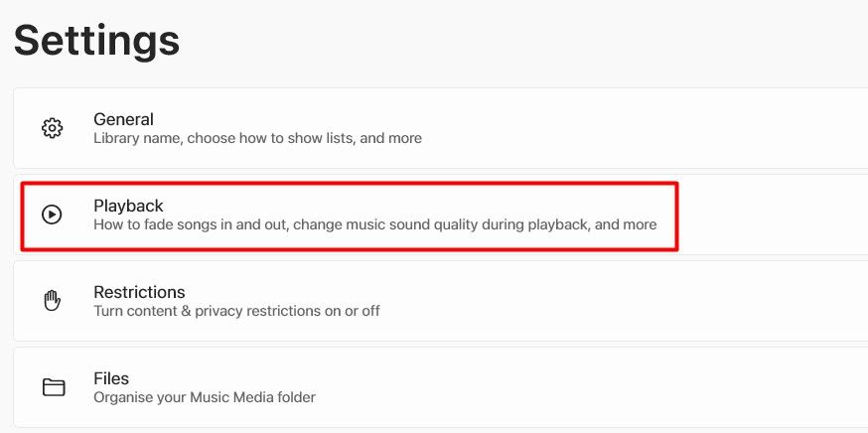Select the Playback play-circle icon

52,215
